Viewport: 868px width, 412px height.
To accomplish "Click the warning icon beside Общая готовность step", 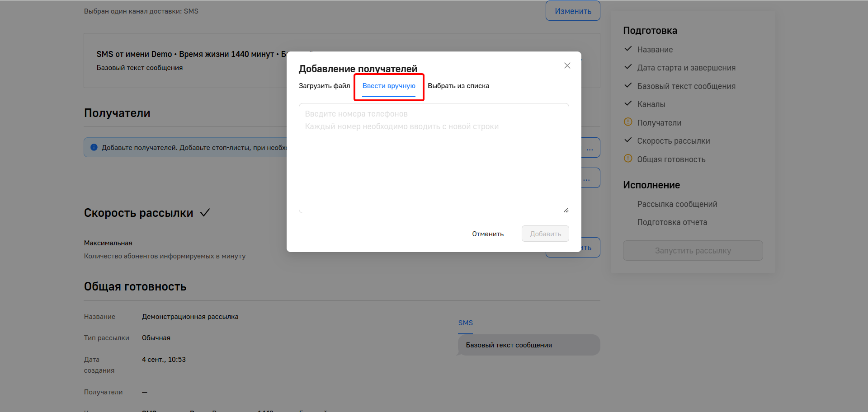I will click(627, 159).
